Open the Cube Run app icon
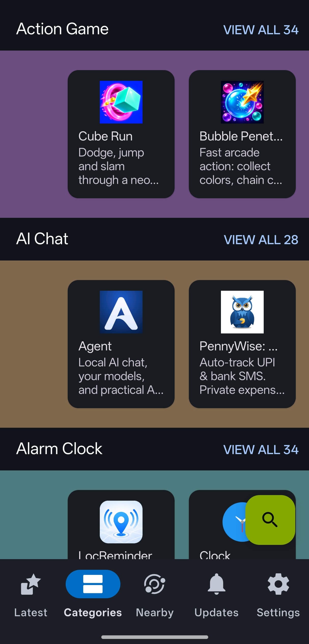The height and width of the screenshot is (644, 309). point(121,102)
